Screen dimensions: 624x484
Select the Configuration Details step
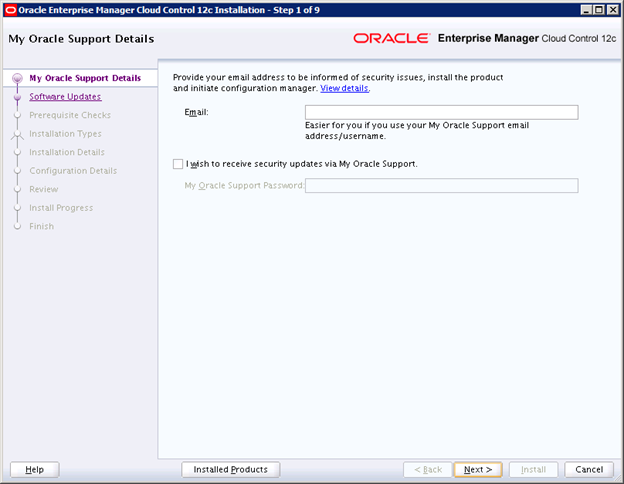pos(73,171)
